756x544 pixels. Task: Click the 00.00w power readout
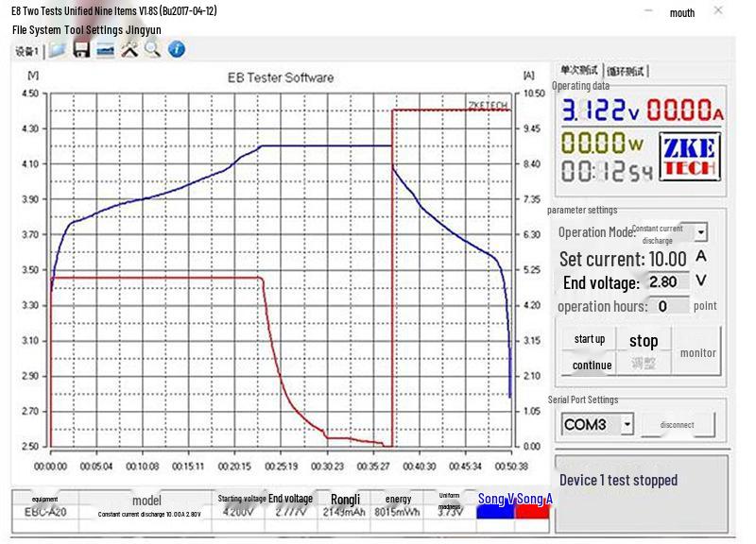(x=602, y=144)
